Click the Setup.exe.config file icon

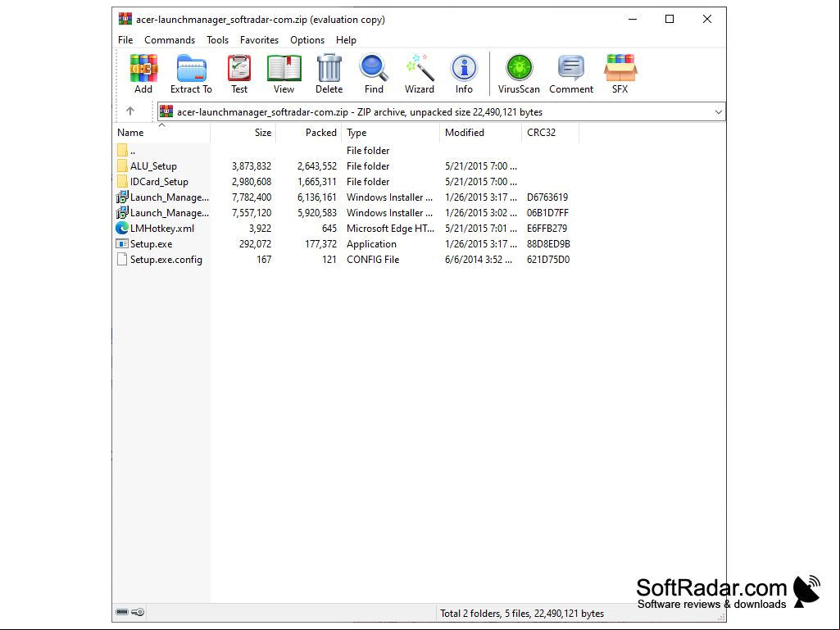122,259
